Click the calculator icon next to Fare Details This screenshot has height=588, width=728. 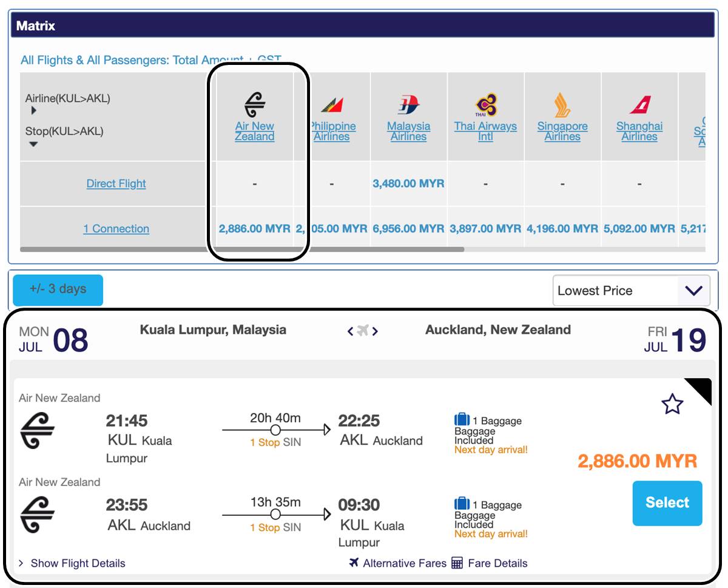(457, 563)
